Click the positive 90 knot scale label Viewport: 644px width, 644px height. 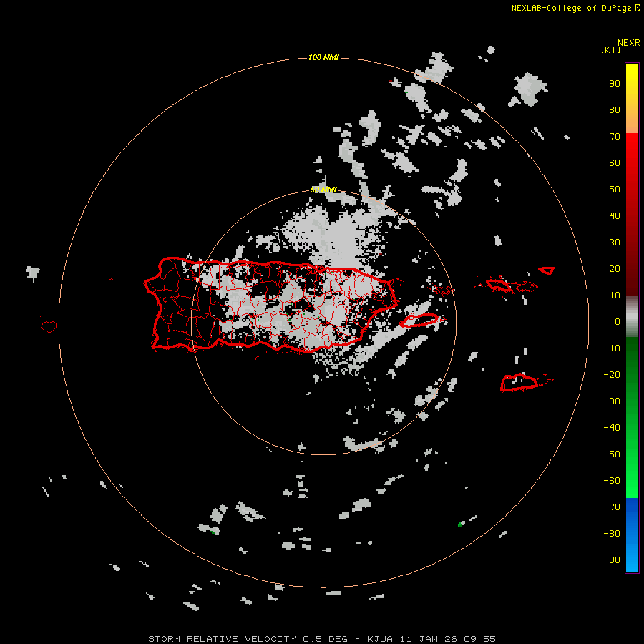[615, 84]
